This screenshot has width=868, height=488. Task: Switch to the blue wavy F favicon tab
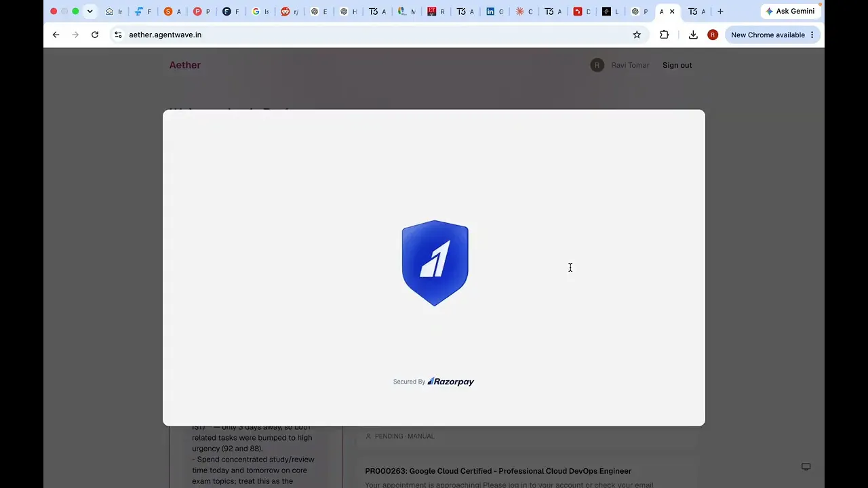point(142,12)
